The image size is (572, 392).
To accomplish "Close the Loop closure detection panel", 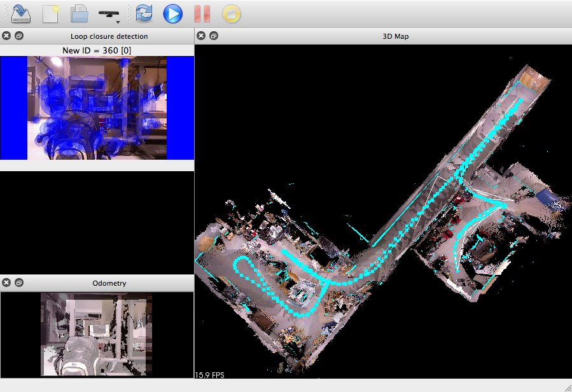I will 7,36.
